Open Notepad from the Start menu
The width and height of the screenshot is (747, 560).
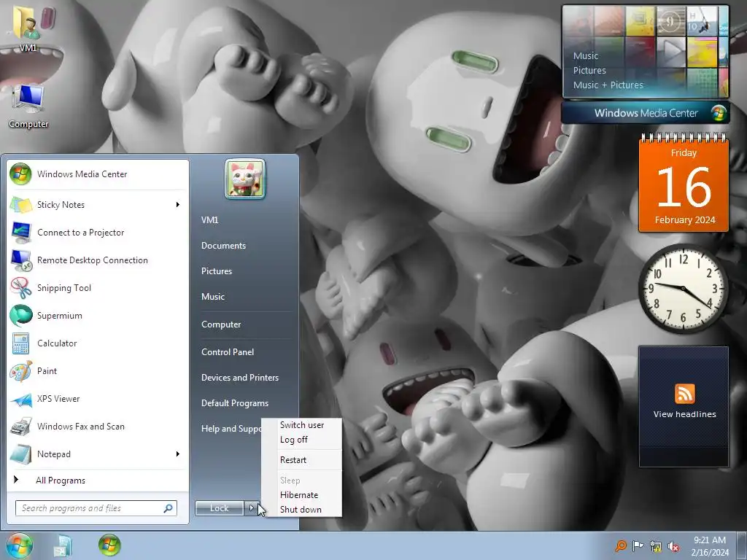pyautogui.click(x=98, y=454)
